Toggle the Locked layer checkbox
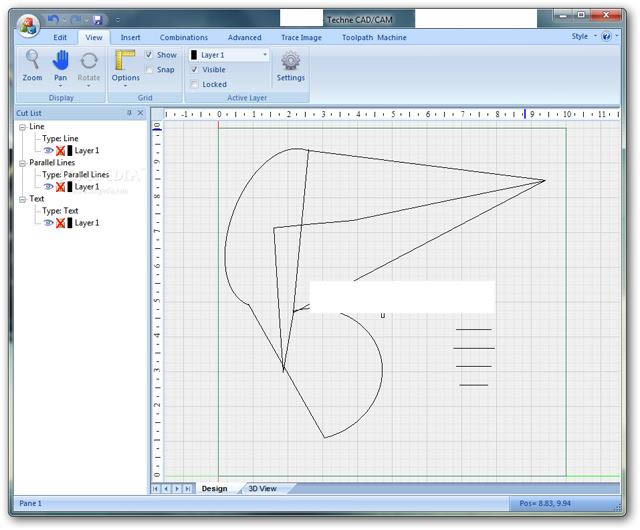The width and height of the screenshot is (640, 530). click(194, 85)
